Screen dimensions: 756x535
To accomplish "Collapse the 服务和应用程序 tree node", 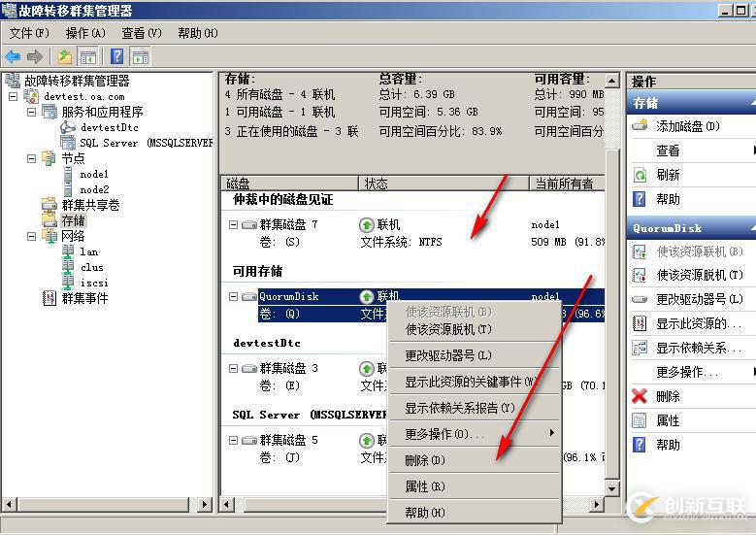I will click(x=31, y=112).
